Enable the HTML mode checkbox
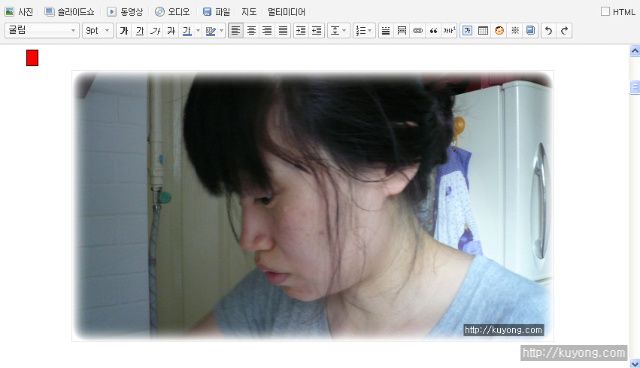This screenshot has height=368, width=640. (605, 11)
